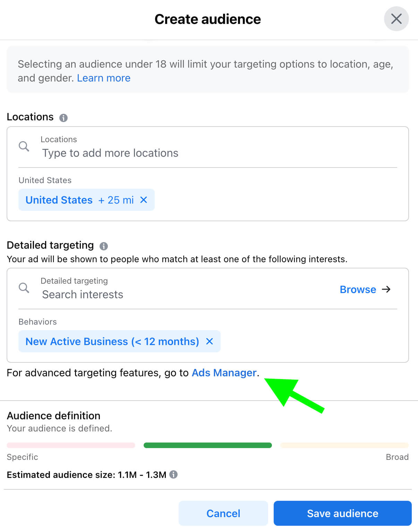Click the green audience definition bar
The width and height of the screenshot is (418, 532).
(x=207, y=445)
